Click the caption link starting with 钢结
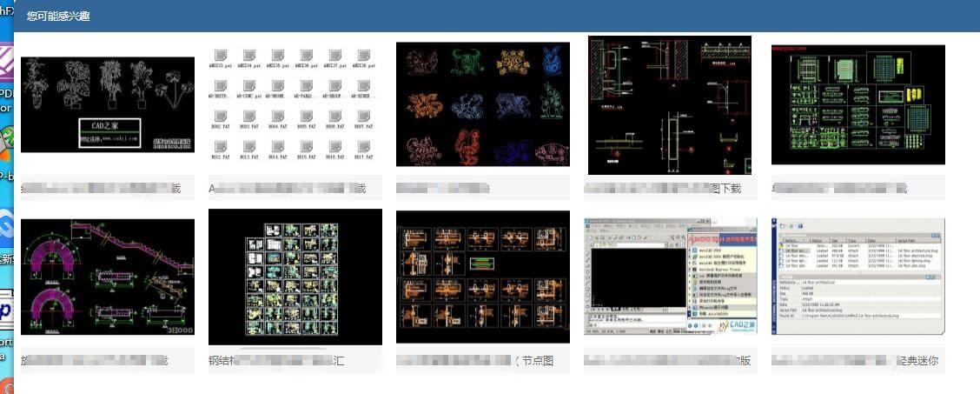The width and height of the screenshot is (980, 394). (x=276, y=360)
